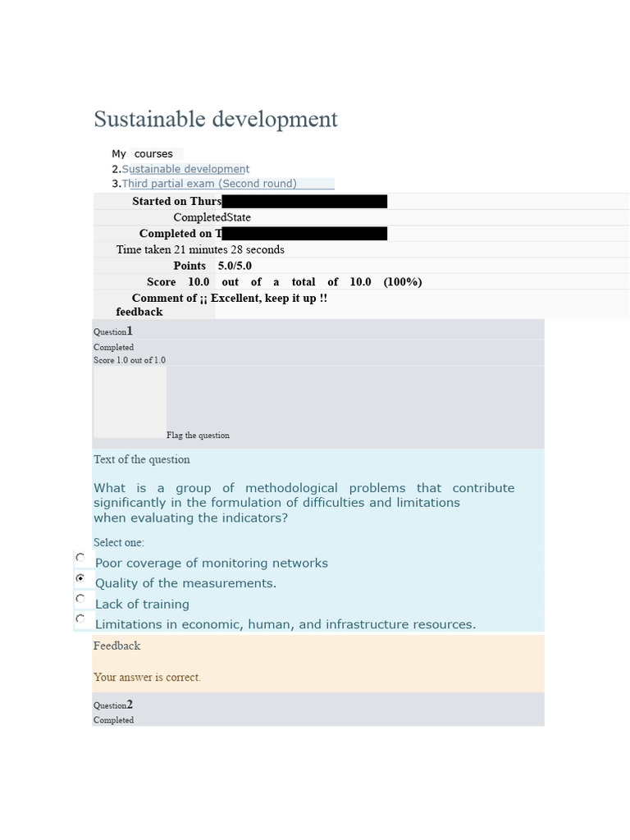Choose the "Lack of training" radio option
This screenshot has width=630, height=840.
(x=80, y=598)
